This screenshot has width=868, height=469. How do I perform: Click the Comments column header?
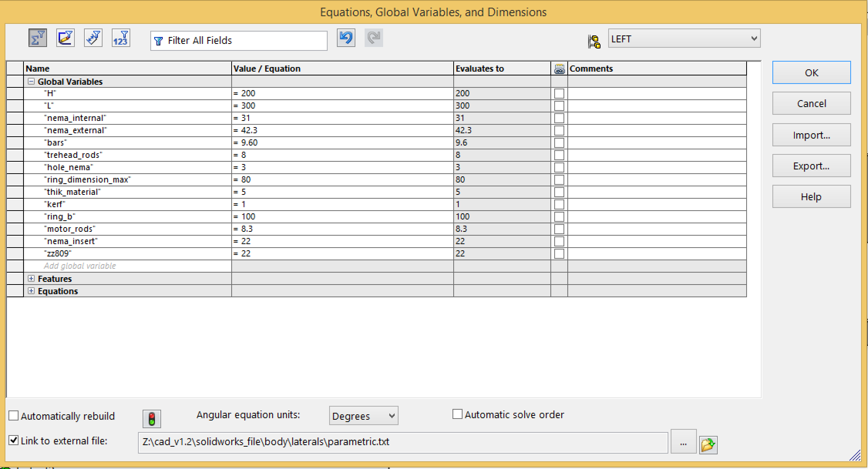pyautogui.click(x=657, y=69)
